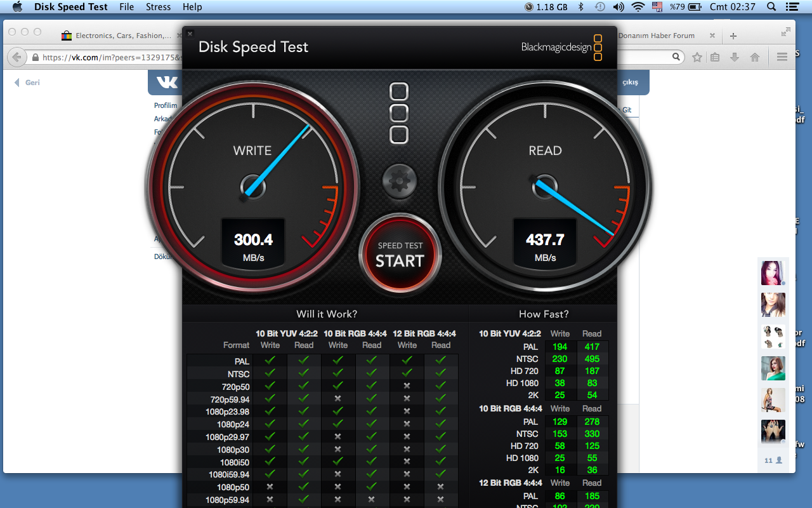The height and width of the screenshot is (508, 812).
Task: Click the 10 Bit RGB HD 1080 write value 25
Action: 560,458
